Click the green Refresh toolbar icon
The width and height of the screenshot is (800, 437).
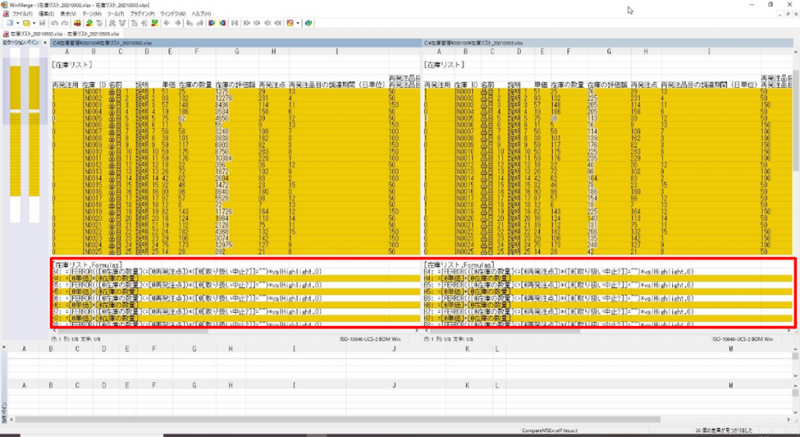point(308,23)
